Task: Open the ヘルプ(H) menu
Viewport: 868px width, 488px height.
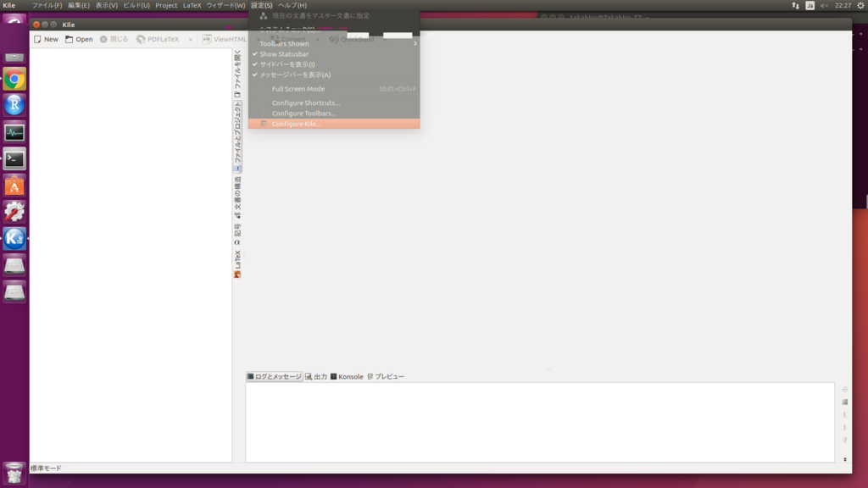Action: pos(292,5)
